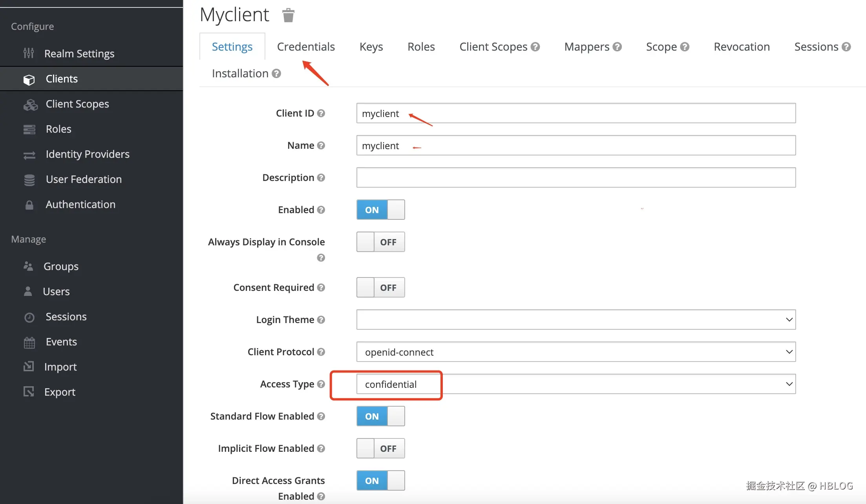Enable the Implicit Flow Enabled switch

(x=380, y=449)
